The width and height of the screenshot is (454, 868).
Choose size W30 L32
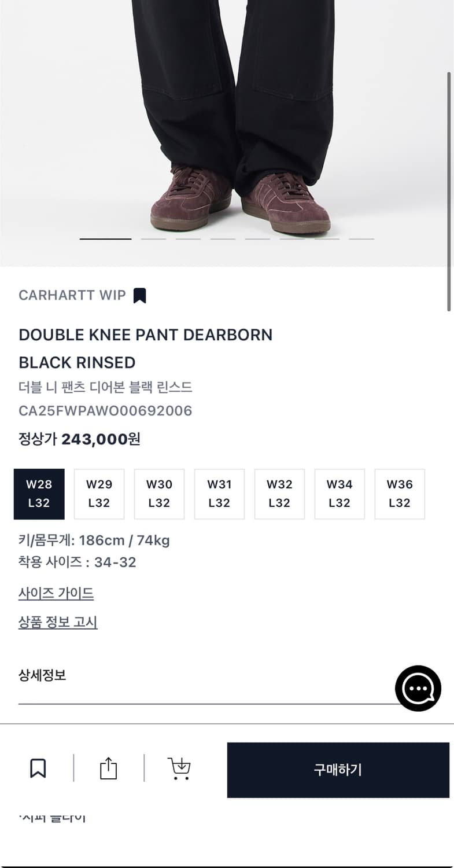click(159, 494)
